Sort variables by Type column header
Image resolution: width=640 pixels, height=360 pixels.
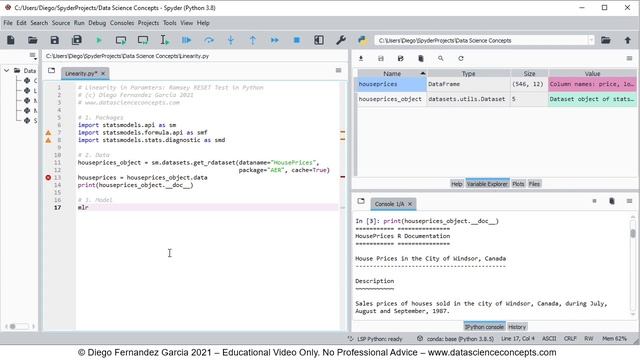tap(468, 73)
